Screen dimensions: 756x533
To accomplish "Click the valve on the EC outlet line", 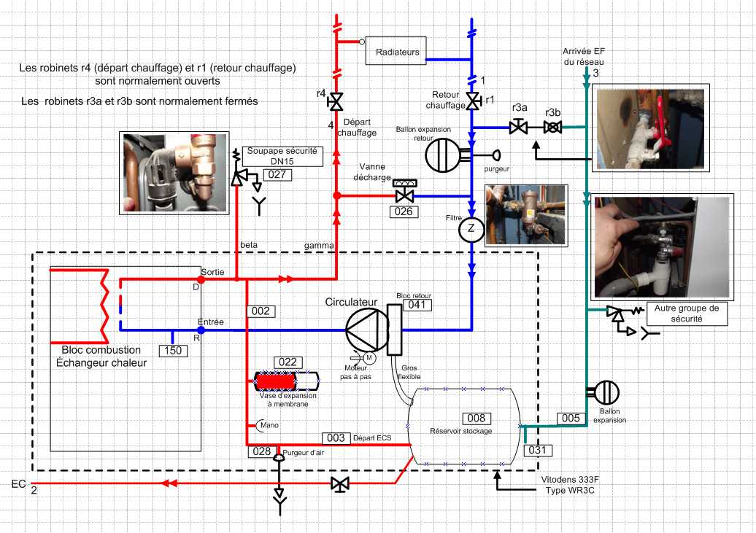I will point(339,484).
